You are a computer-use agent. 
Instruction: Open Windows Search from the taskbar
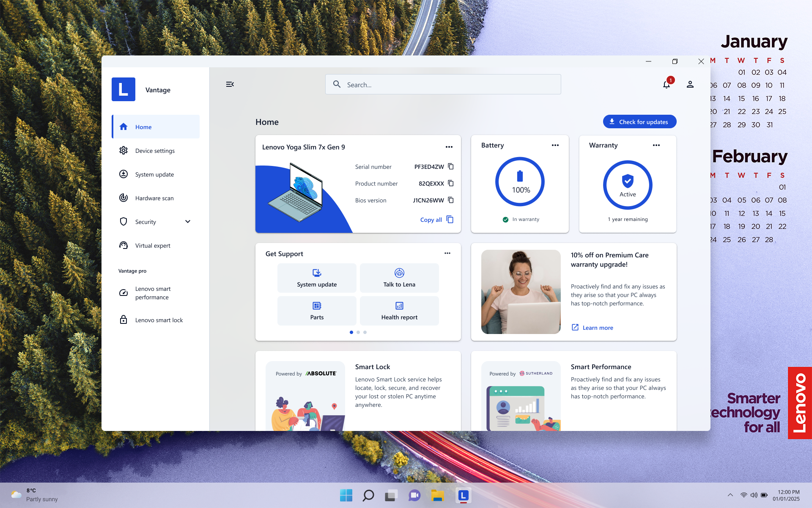pyautogui.click(x=368, y=495)
